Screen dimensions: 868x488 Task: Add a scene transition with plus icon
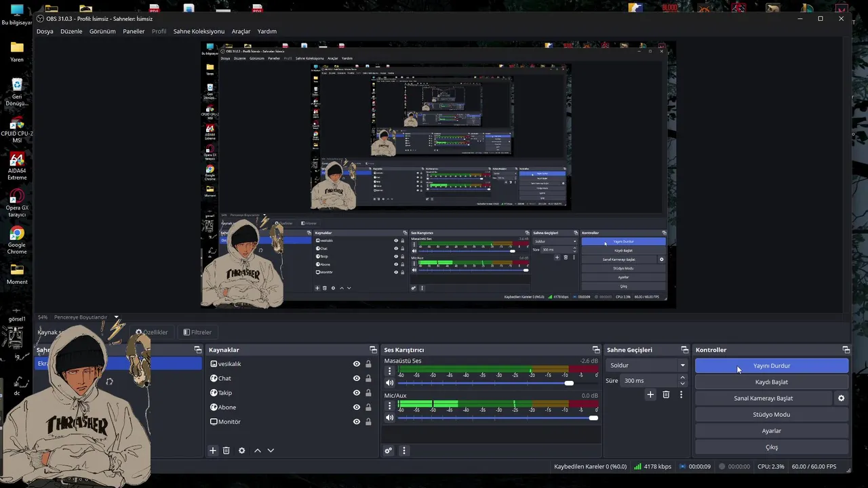(x=650, y=394)
